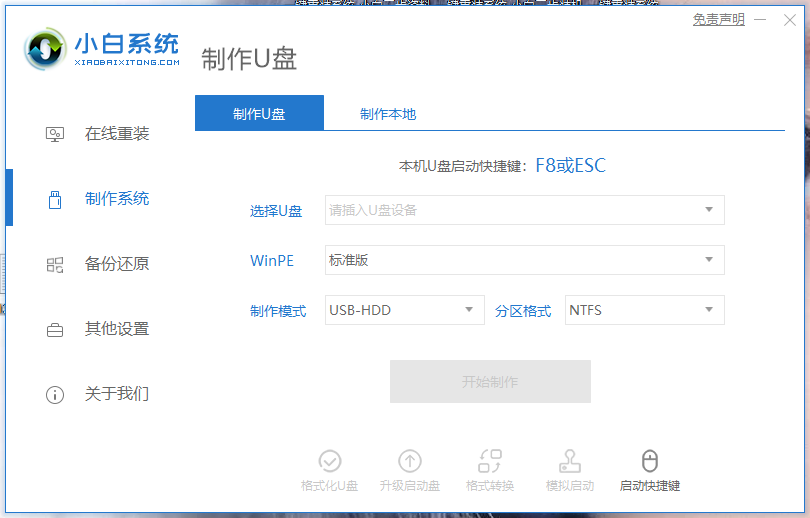
Task: Click the 格式化U盘 checkmark icon
Action: pyautogui.click(x=330, y=461)
